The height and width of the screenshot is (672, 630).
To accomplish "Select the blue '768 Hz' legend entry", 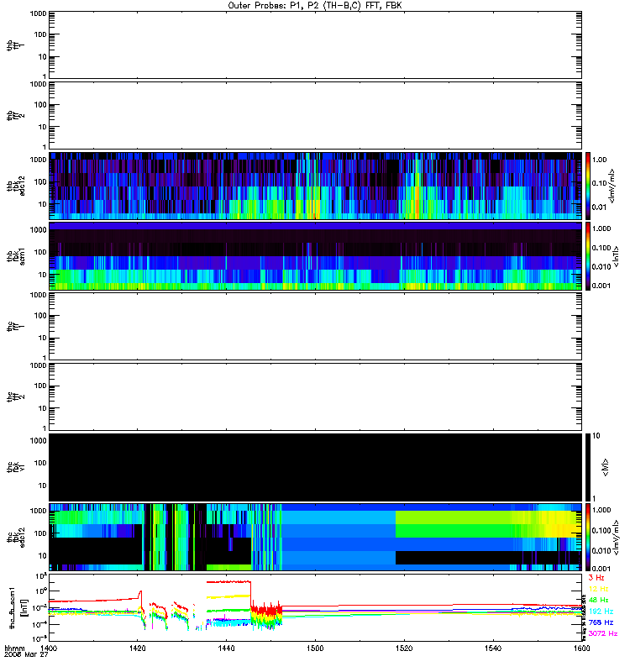I will coord(601,622).
